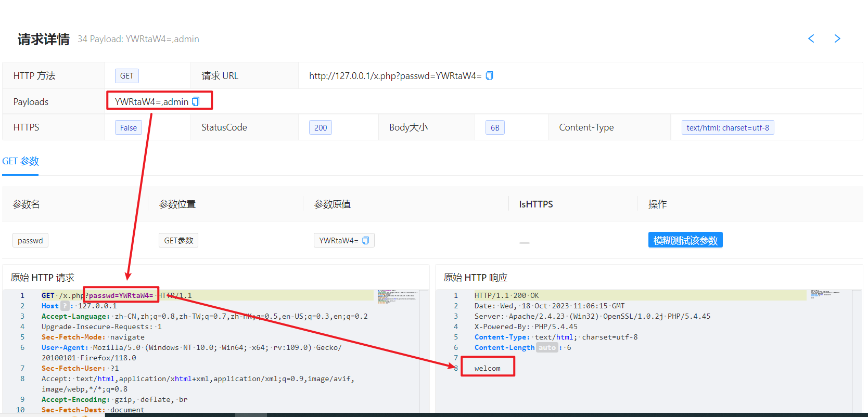Screen dimensions: 868x417
Task: Click the IsHTTPS column header
Action: (x=536, y=204)
